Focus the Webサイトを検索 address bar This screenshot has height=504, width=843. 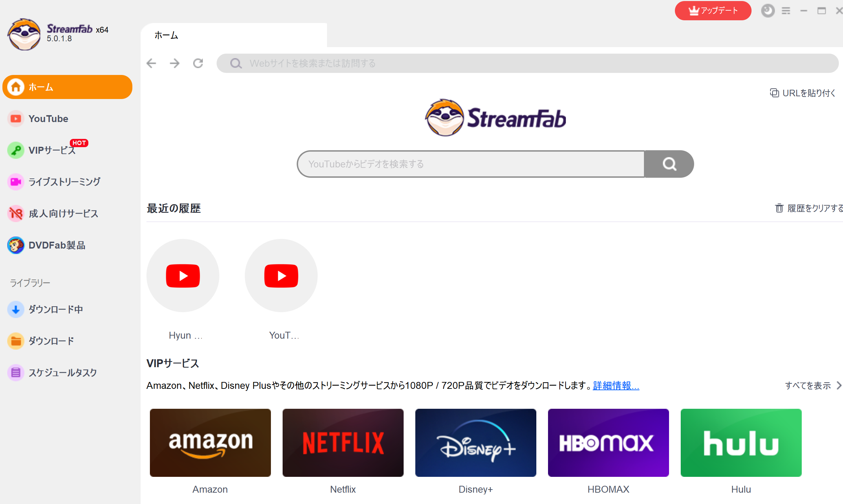coord(527,63)
